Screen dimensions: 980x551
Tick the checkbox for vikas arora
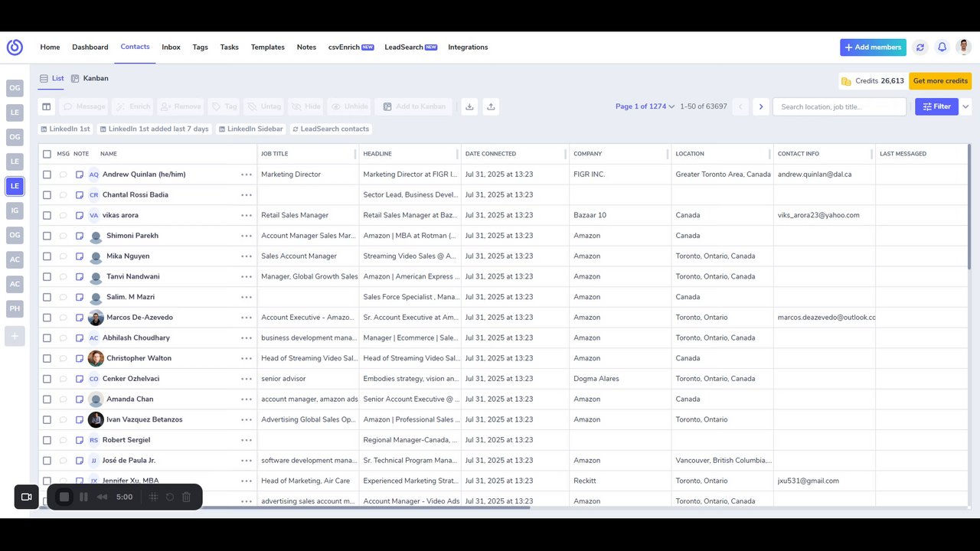point(47,216)
